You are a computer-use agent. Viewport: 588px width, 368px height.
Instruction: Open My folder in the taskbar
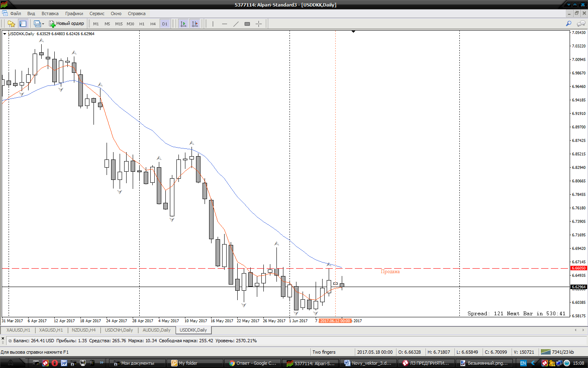(195, 363)
